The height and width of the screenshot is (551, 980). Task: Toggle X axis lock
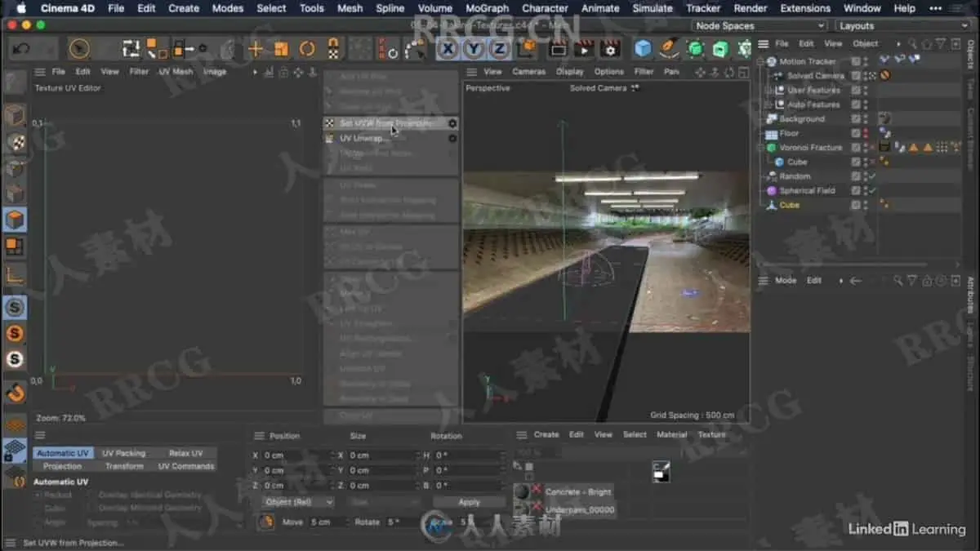tap(448, 49)
